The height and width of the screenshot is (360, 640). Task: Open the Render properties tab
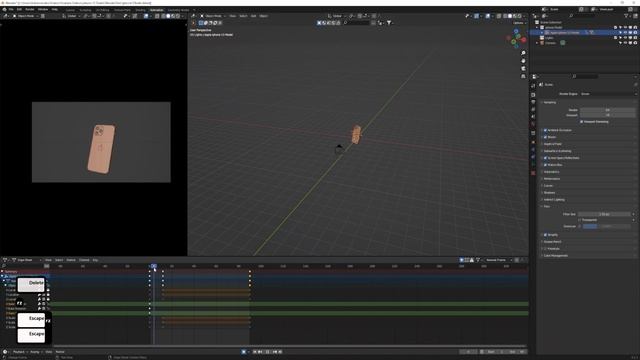pyautogui.click(x=533, y=95)
